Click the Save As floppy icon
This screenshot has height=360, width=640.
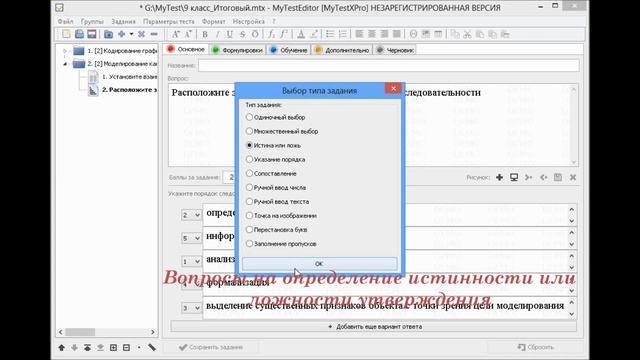pos(92,34)
